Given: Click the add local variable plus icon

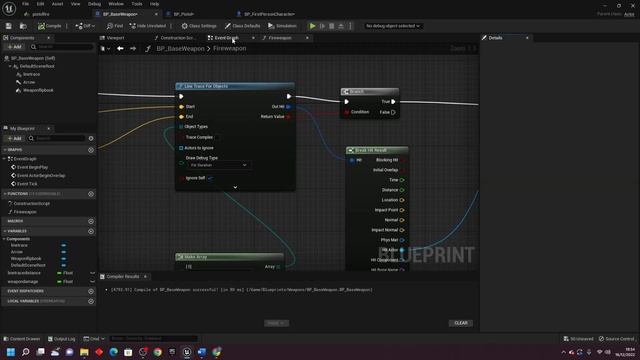Looking at the screenshot, I should 91,301.
